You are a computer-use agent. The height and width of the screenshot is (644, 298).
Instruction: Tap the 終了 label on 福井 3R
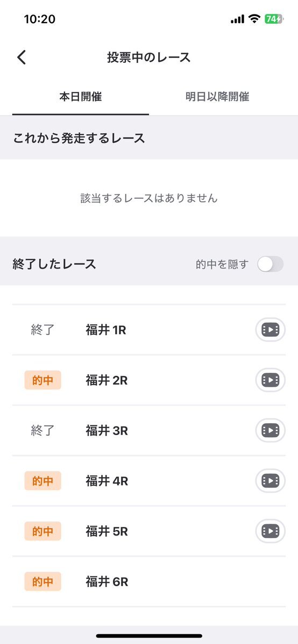pos(42,430)
